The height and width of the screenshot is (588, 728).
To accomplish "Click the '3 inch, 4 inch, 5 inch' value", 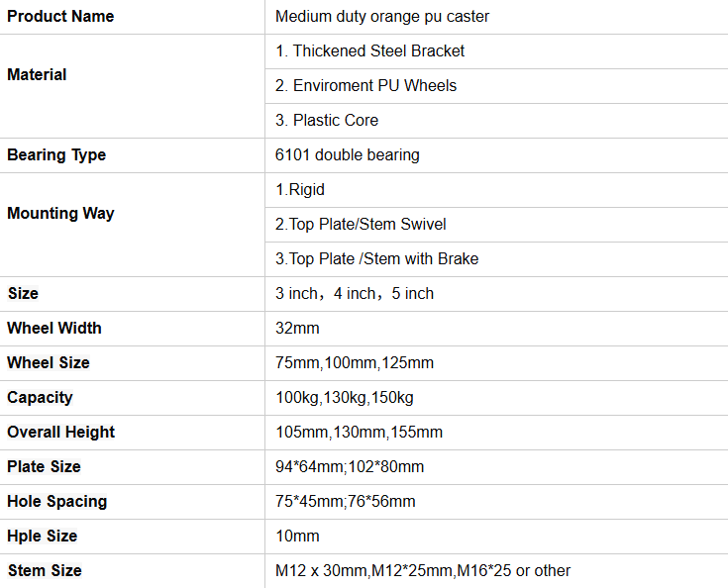I will click(x=355, y=294).
